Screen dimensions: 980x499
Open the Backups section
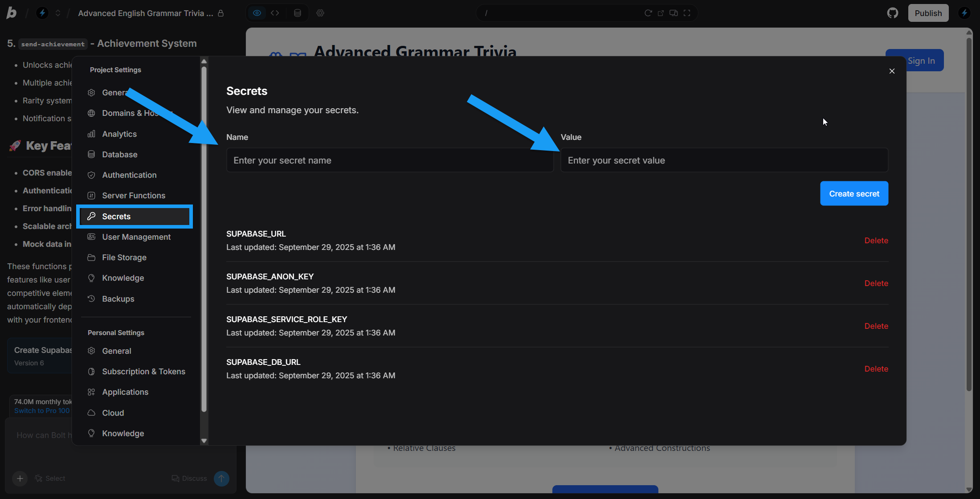pos(135,299)
